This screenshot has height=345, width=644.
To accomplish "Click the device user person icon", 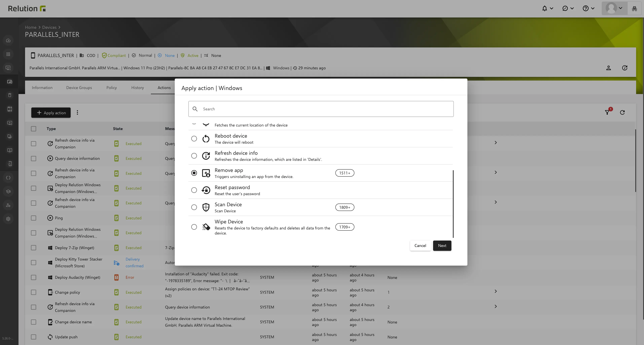I will (609, 68).
